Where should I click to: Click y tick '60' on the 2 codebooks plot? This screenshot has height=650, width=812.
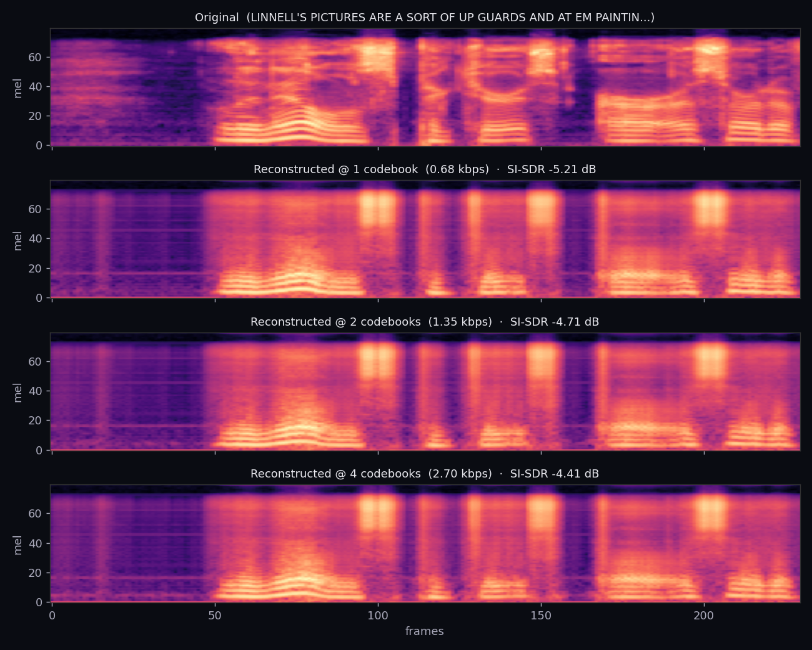[36, 362]
